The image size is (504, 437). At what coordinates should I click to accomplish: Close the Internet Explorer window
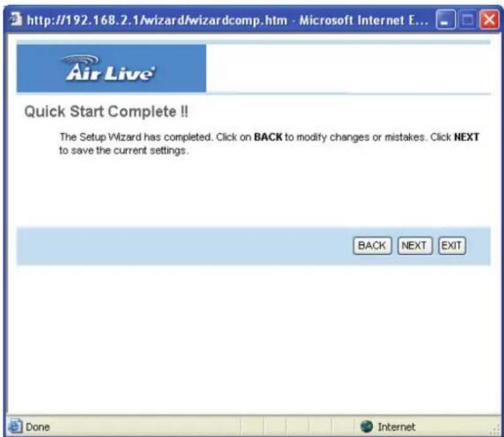(489, 20)
